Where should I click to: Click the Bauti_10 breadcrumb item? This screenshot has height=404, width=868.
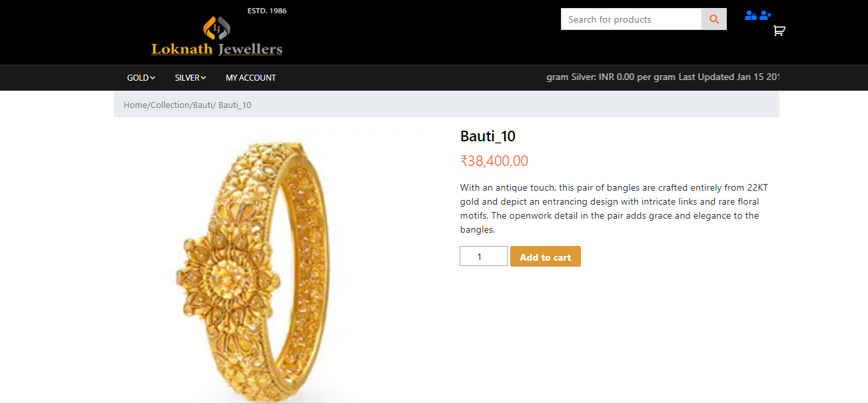coord(234,105)
